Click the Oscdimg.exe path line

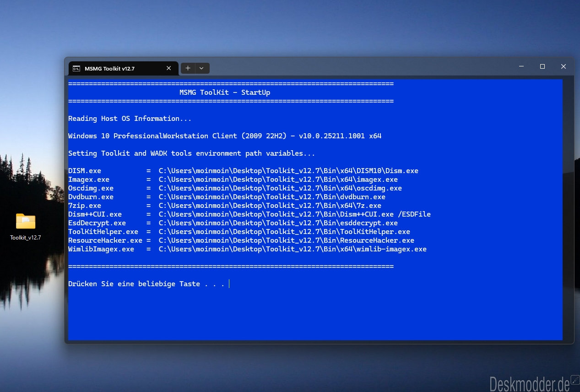[235, 188]
